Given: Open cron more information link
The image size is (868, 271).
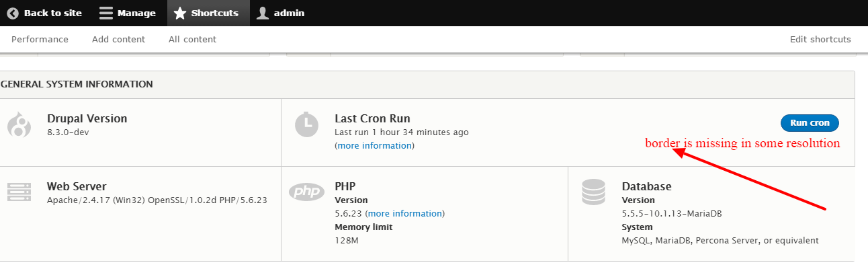Looking at the screenshot, I should [x=374, y=145].
